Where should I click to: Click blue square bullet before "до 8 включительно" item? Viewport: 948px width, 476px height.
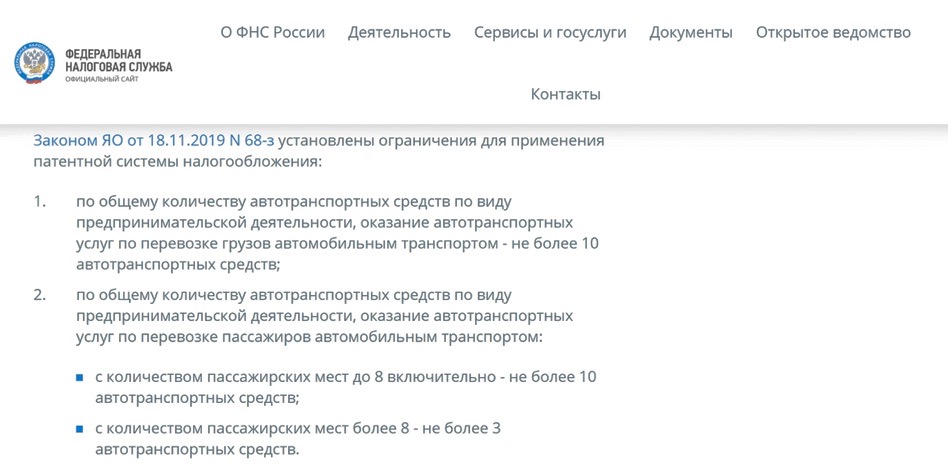coord(80,378)
